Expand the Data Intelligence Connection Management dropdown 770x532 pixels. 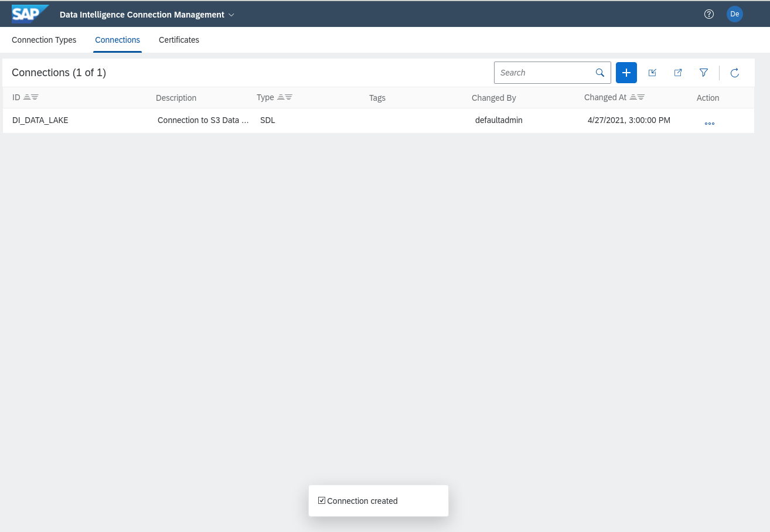coord(231,15)
